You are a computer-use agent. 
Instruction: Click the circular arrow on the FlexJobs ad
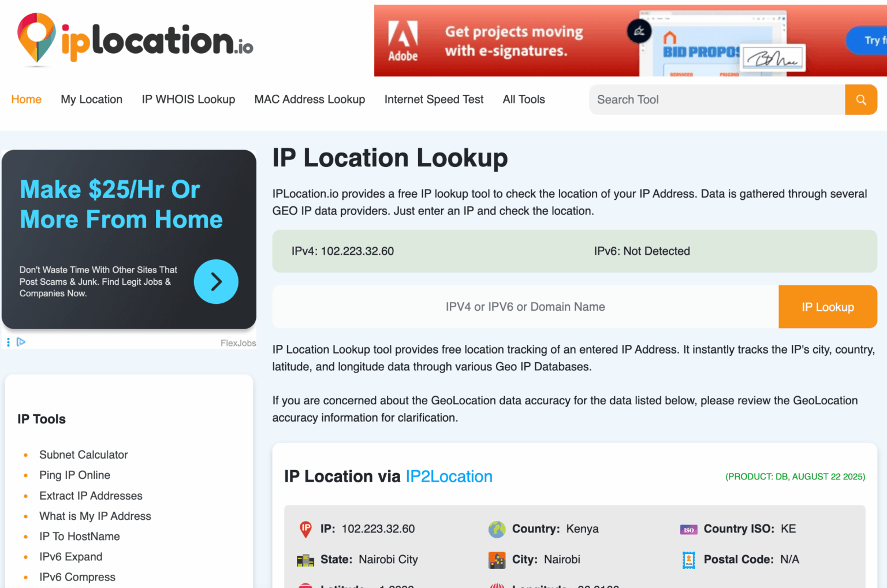(x=216, y=282)
